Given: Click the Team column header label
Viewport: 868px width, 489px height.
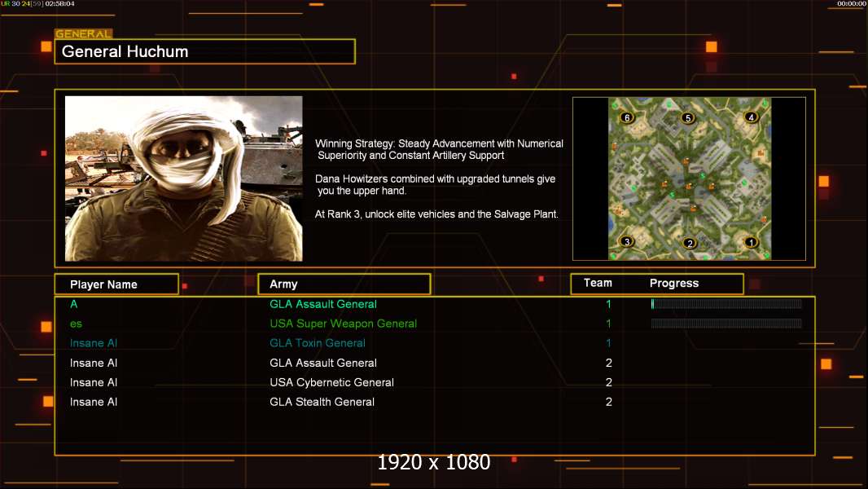Looking at the screenshot, I should point(598,283).
